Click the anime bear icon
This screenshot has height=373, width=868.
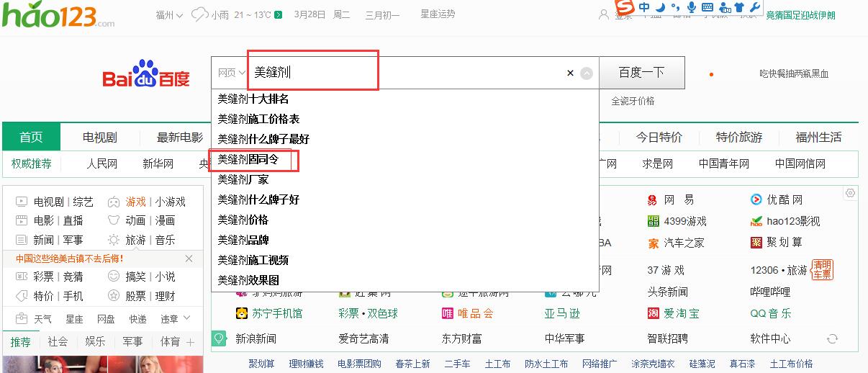click(114, 220)
